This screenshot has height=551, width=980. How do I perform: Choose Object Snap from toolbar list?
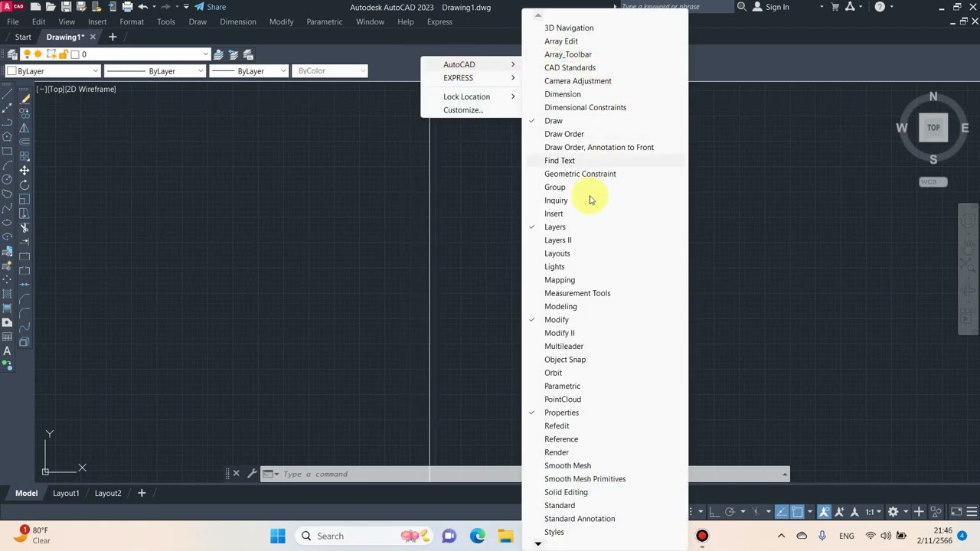pyautogui.click(x=565, y=360)
